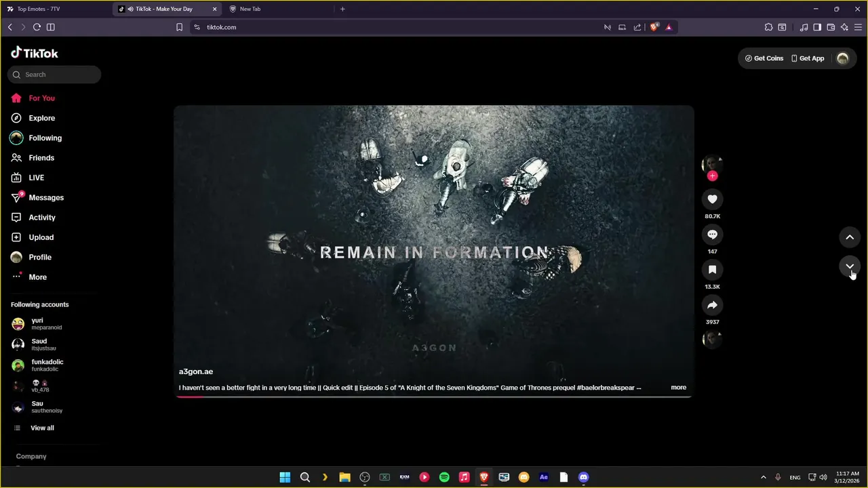This screenshot has width=868, height=488.
Task: Open the profile avatar menu at top right
Action: coord(843,58)
